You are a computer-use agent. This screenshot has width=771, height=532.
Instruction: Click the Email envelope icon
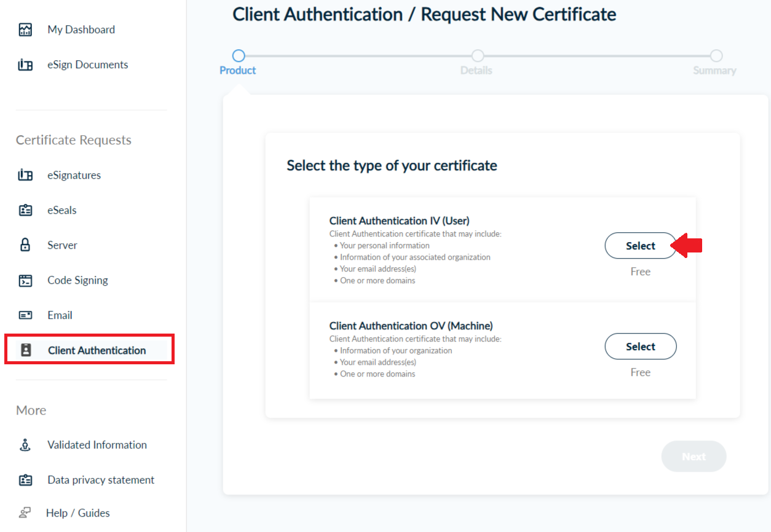[x=25, y=315]
